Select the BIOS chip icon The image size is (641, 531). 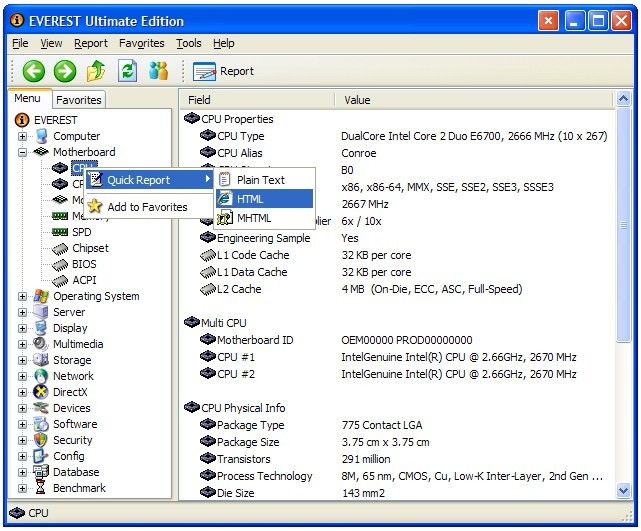click(60, 264)
